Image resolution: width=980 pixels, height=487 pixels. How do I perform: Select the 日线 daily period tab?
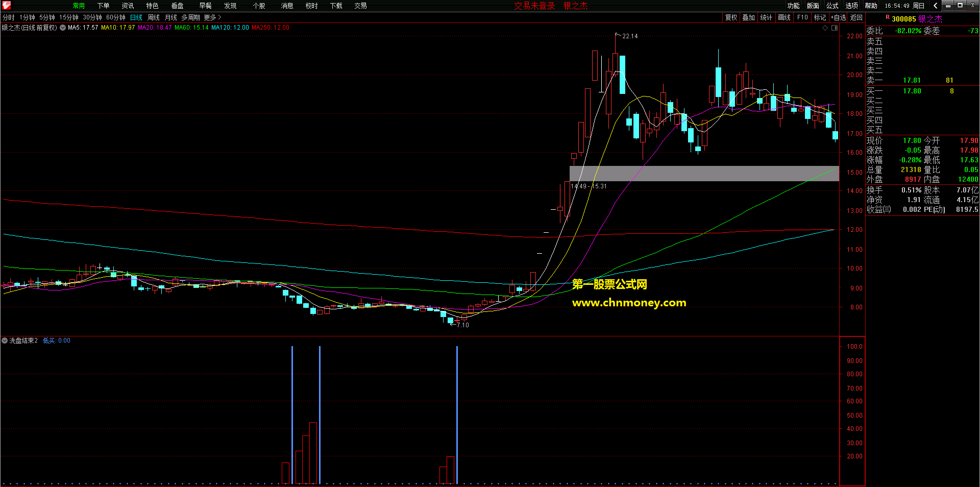136,17
